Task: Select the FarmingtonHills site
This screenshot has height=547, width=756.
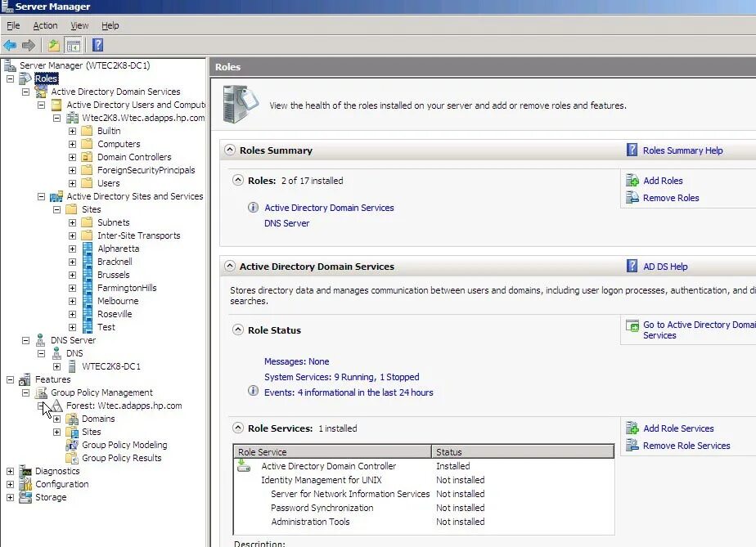Action: (127, 288)
